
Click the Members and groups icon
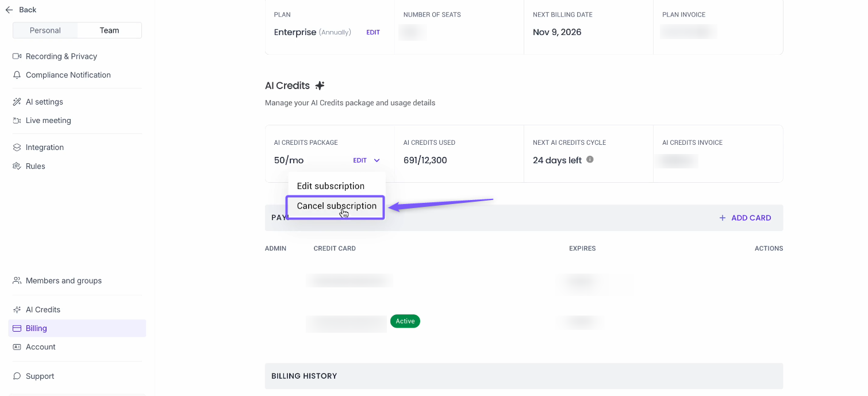point(17,280)
